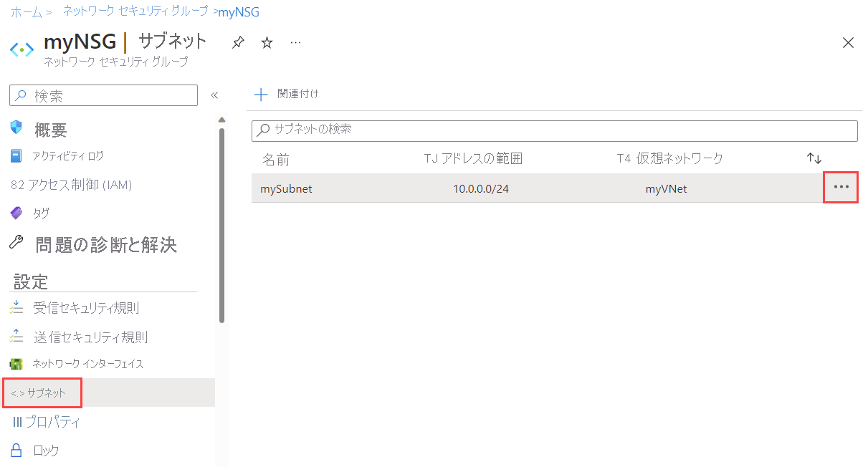This screenshot has height=467, width=868.
Task: Click the shield icon beside 概要
Action: tap(16, 127)
